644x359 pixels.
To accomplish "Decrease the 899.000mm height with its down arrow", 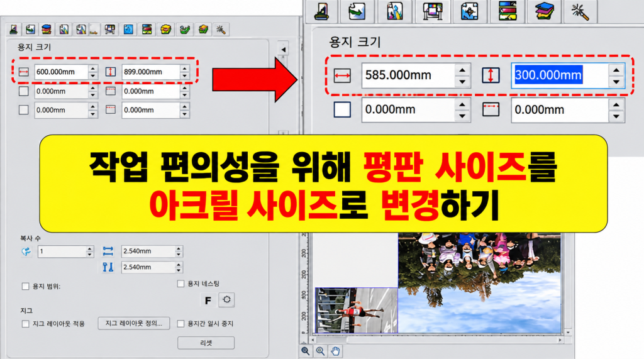I will [x=185, y=75].
